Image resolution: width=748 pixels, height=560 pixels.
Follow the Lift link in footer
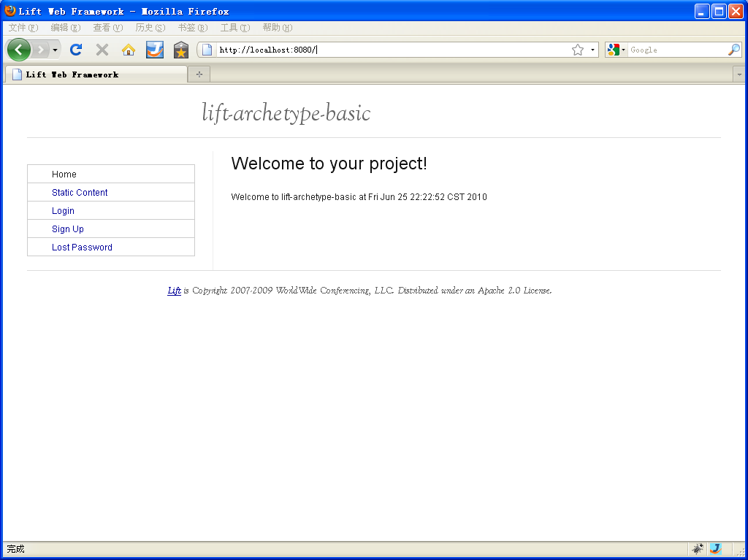174,291
